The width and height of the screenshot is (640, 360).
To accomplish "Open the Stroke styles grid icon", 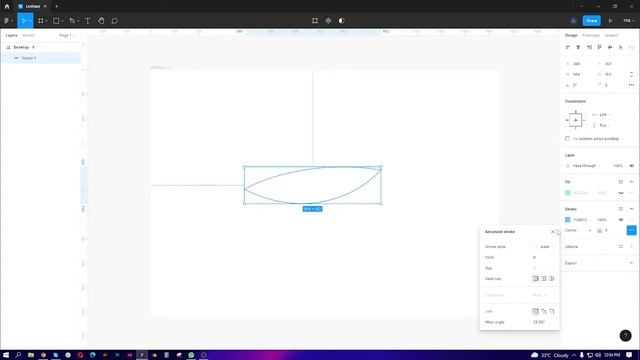I will [620, 209].
